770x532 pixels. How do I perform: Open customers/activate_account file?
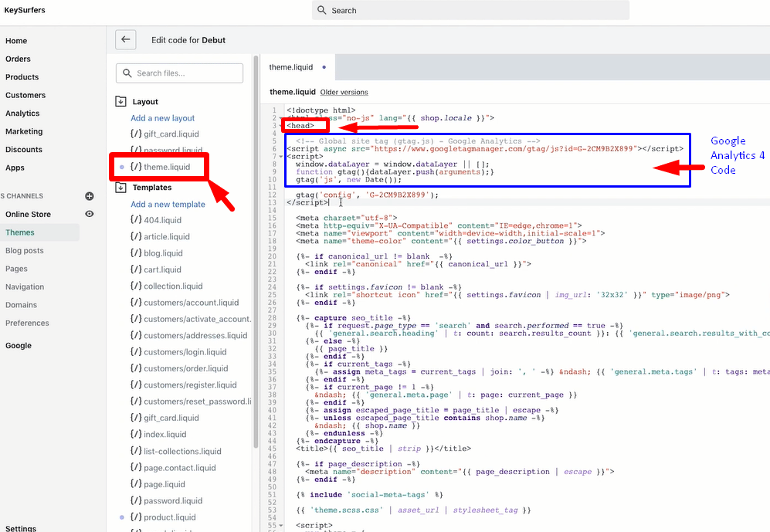(x=198, y=319)
